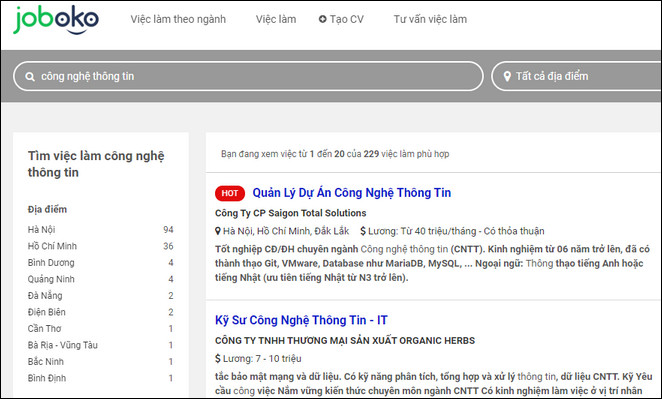Click the dollar icon before Từ 40 triệu/tháng

coord(363,231)
